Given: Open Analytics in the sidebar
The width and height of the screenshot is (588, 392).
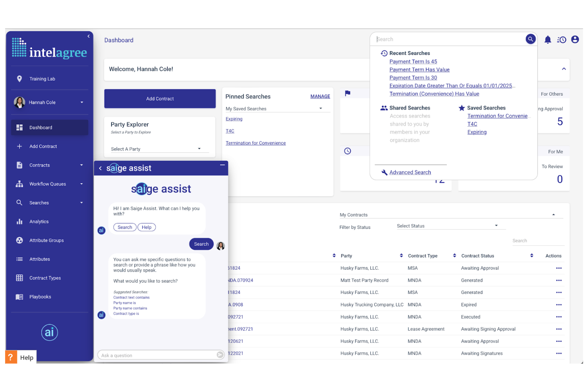Looking at the screenshot, I should [x=39, y=222].
